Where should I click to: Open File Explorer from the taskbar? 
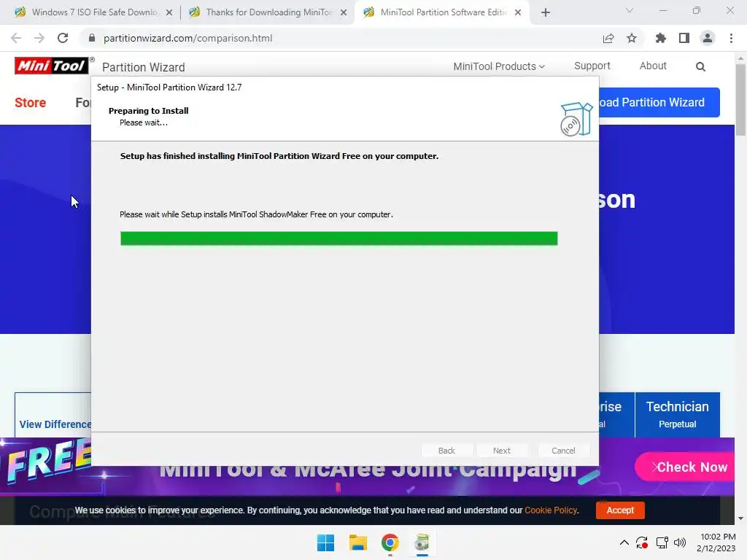click(357, 542)
